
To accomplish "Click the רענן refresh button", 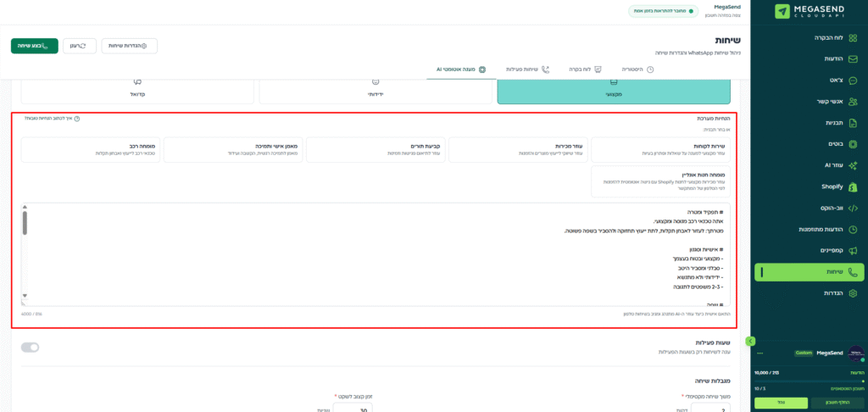I will point(77,45).
